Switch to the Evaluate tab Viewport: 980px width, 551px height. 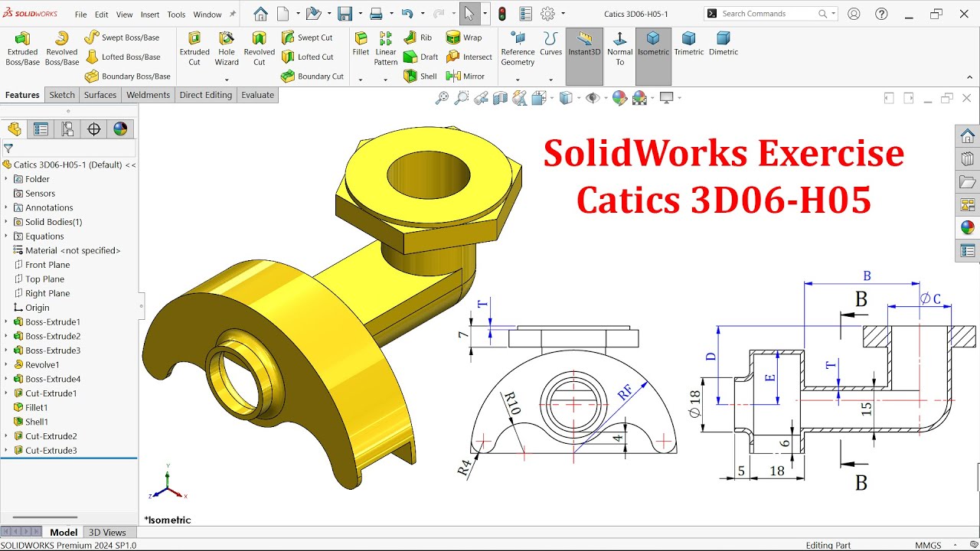pos(257,95)
